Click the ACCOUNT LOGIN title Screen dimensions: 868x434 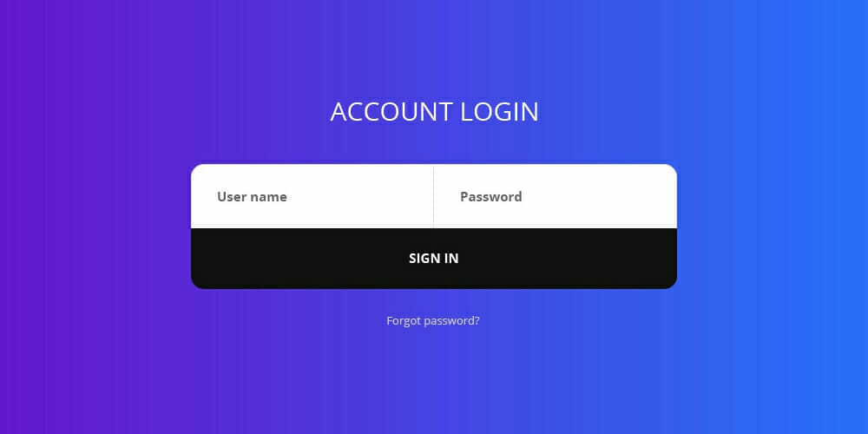click(x=434, y=112)
